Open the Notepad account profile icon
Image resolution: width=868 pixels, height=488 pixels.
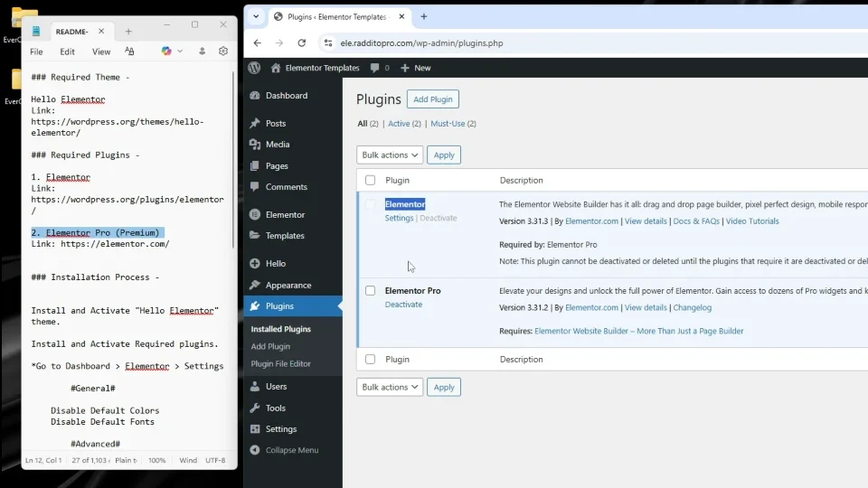pyautogui.click(x=202, y=51)
